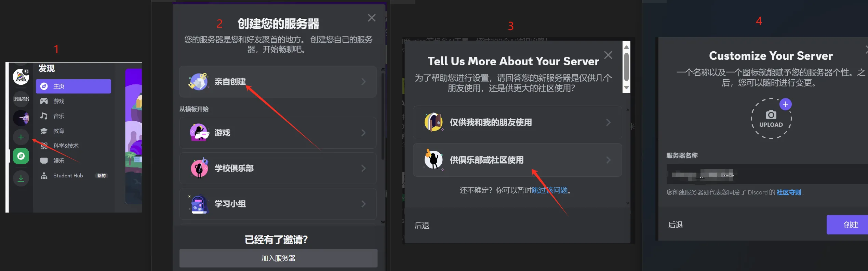Click the 服务器名称 input field
The height and width of the screenshot is (271, 868).
[x=767, y=174]
